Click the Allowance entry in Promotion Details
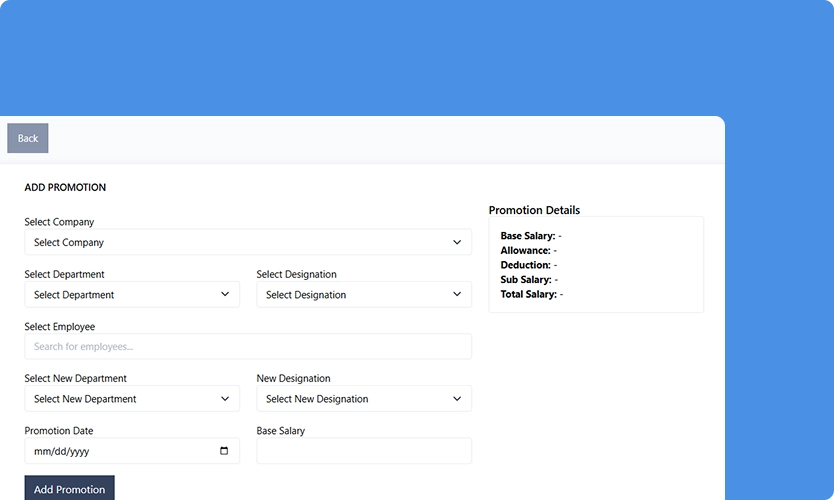This screenshot has width=834, height=500. [528, 251]
